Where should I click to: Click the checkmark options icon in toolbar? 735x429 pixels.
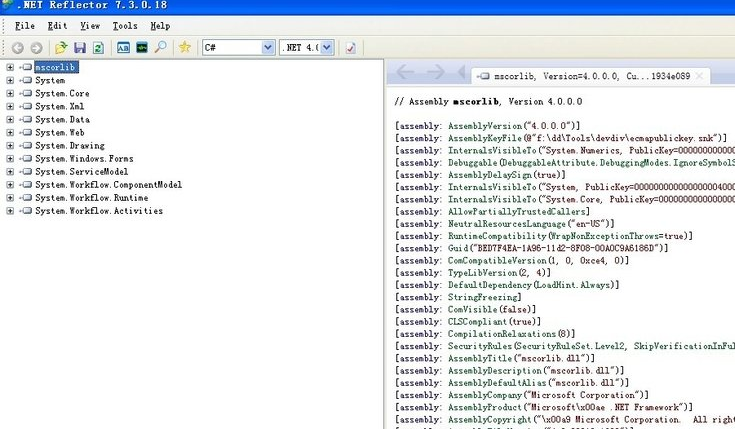tap(350, 47)
